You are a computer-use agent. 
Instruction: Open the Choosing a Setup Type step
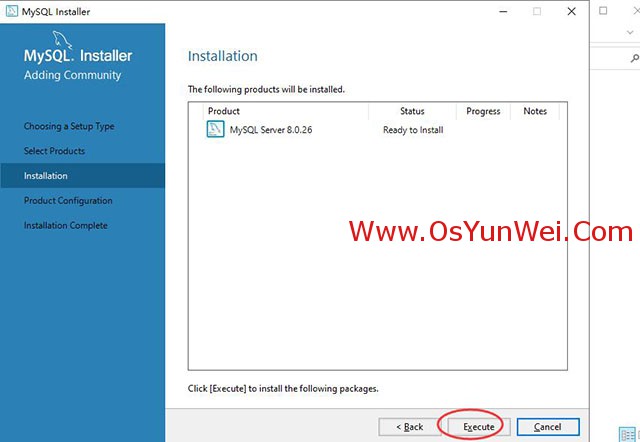[69, 126]
